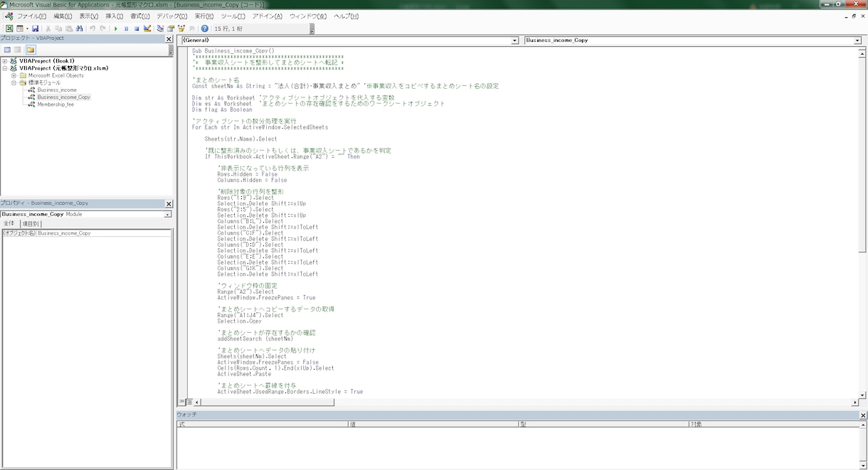The width and height of the screenshot is (868, 470).
Task: Open the ツール(T) menu
Action: [x=233, y=16]
